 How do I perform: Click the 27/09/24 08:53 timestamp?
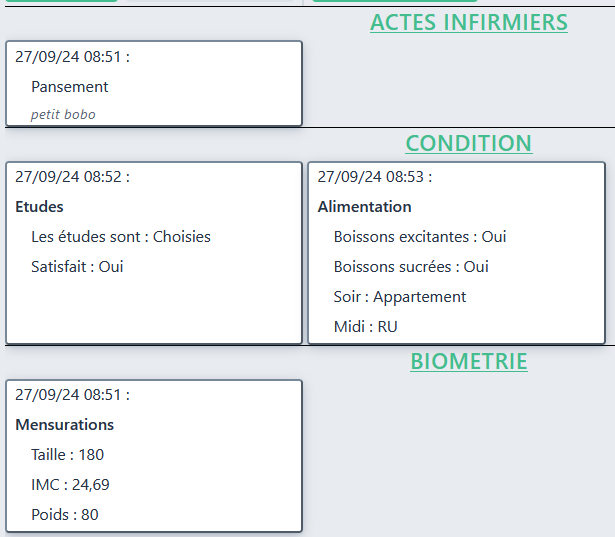pyautogui.click(x=375, y=177)
